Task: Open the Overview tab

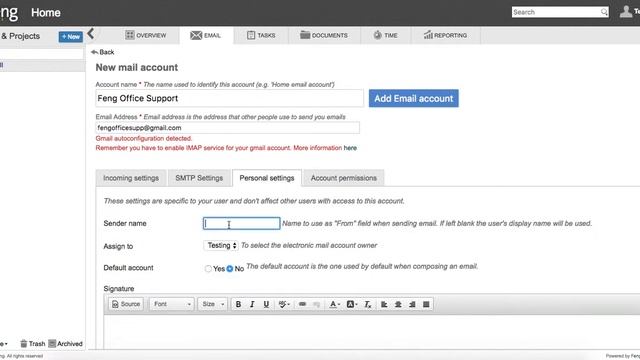Action: tap(146, 36)
